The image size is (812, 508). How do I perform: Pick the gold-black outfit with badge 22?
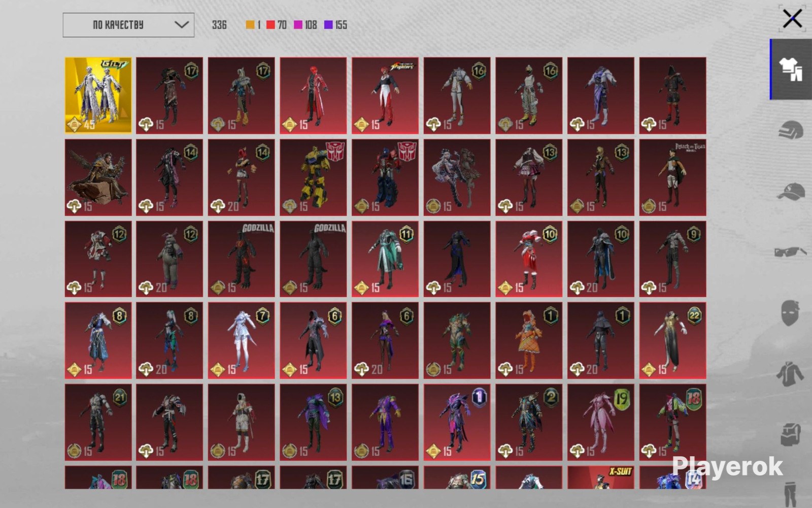point(672,340)
